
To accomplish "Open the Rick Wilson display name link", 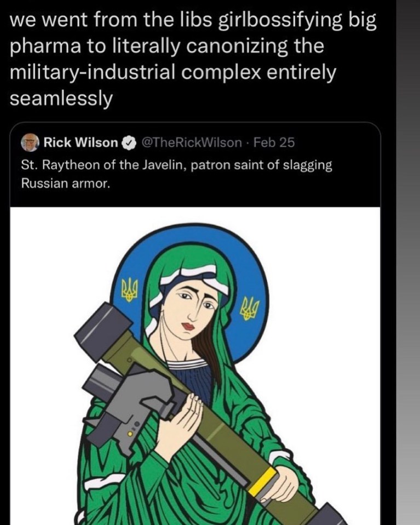I will point(80,143).
